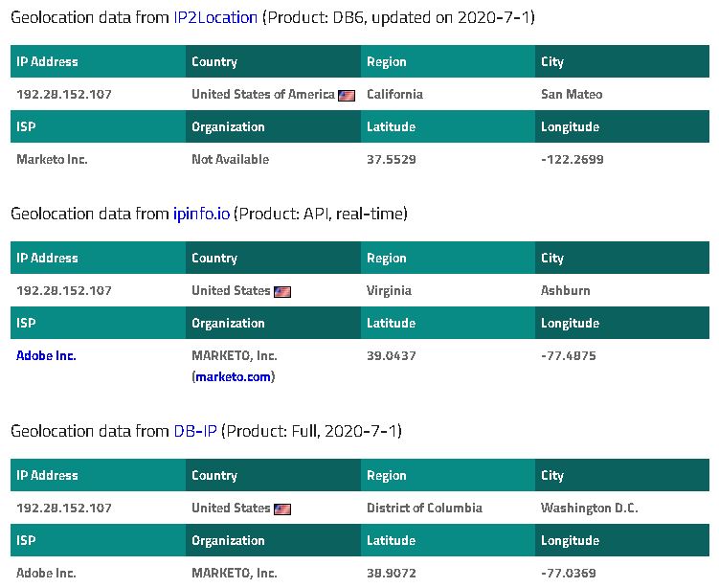Open the IP2Location link
Viewport: 719px width, 588px height.
coord(215,17)
